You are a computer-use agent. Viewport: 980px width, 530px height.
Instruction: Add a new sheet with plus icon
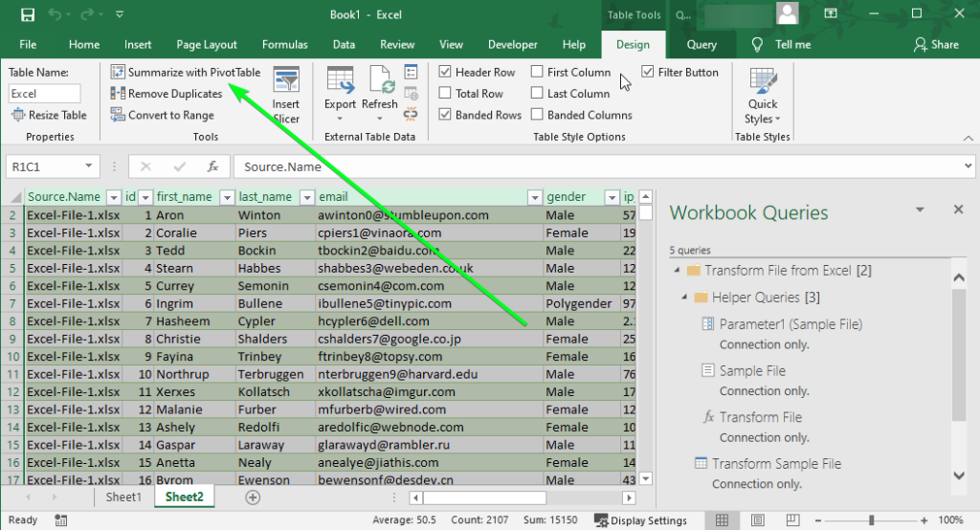(x=253, y=497)
